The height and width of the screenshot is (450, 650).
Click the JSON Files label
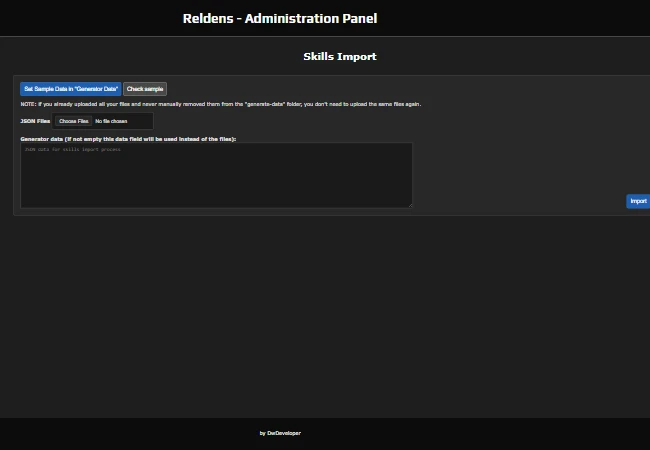(x=35, y=121)
